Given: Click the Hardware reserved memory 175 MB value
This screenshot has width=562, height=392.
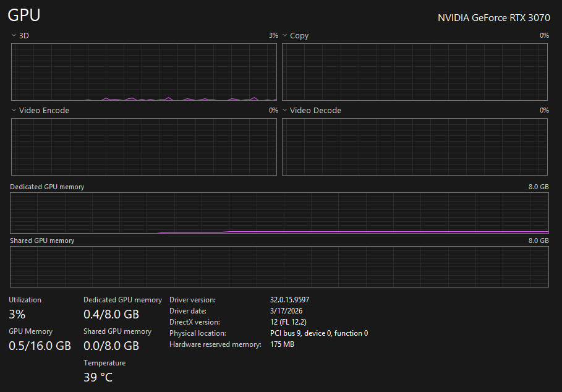Looking at the screenshot, I should tap(282, 344).
